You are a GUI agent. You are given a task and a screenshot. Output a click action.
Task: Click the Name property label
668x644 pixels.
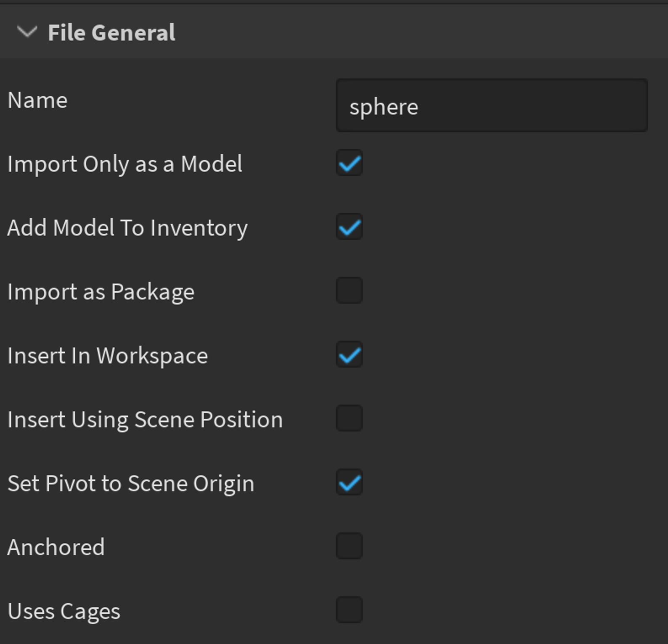coord(37,100)
